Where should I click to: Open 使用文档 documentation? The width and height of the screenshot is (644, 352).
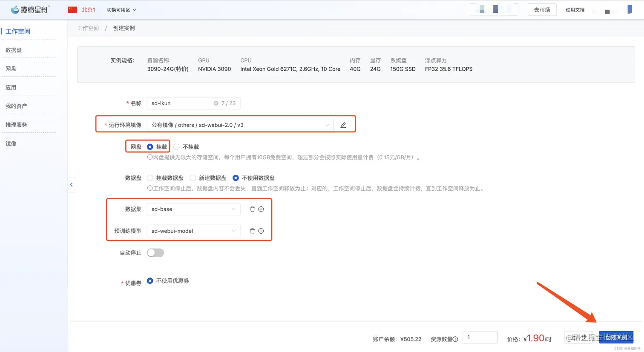[575, 9]
